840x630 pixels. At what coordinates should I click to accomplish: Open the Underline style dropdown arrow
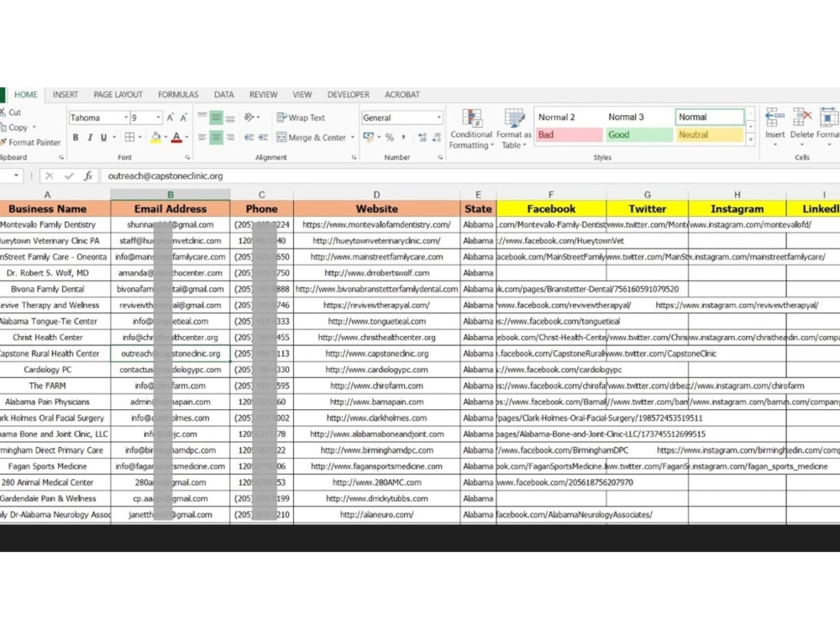[x=114, y=138]
